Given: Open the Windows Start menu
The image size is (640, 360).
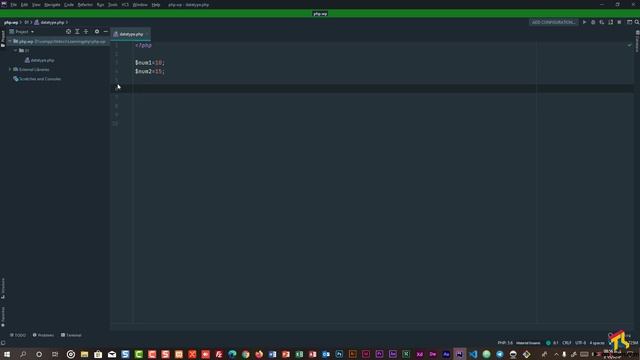Looking at the screenshot, I should (x=7, y=354).
